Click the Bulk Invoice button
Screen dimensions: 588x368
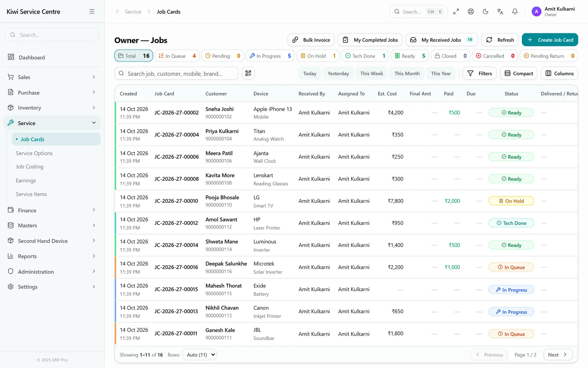click(311, 40)
